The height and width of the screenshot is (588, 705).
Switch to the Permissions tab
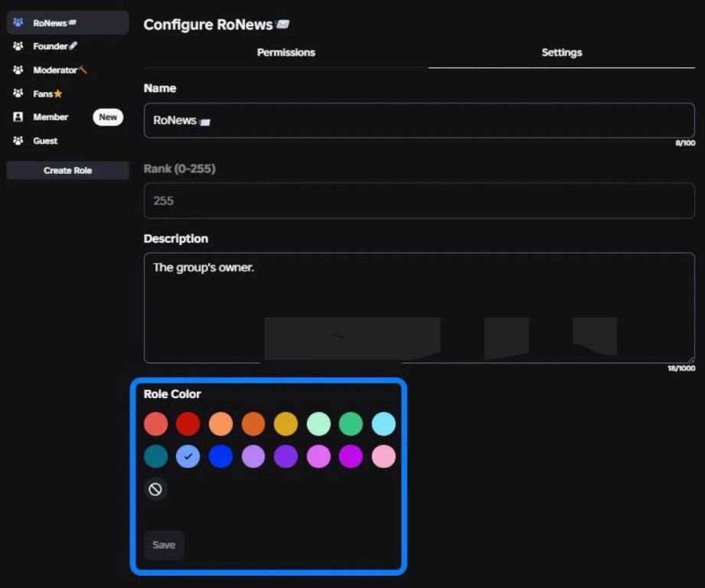pyautogui.click(x=286, y=53)
